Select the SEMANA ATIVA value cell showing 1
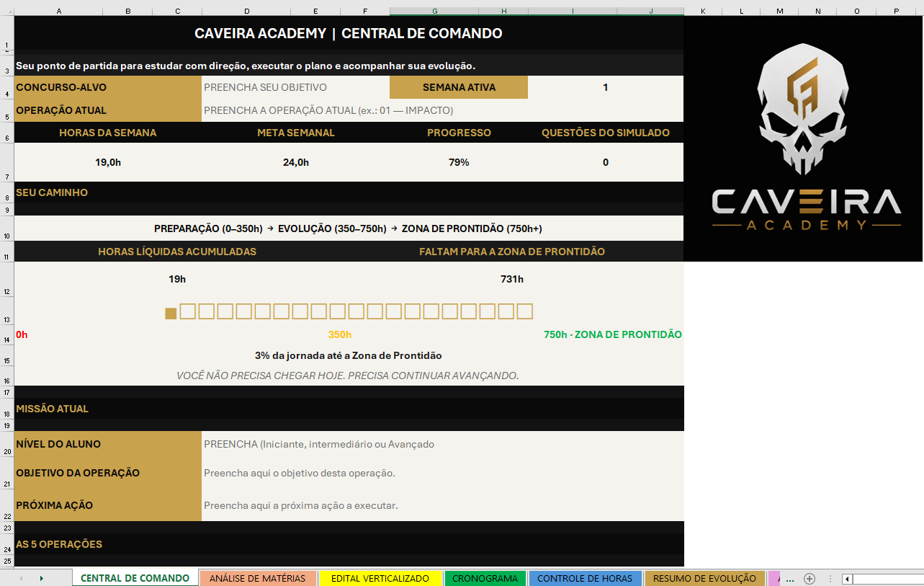 [606, 87]
